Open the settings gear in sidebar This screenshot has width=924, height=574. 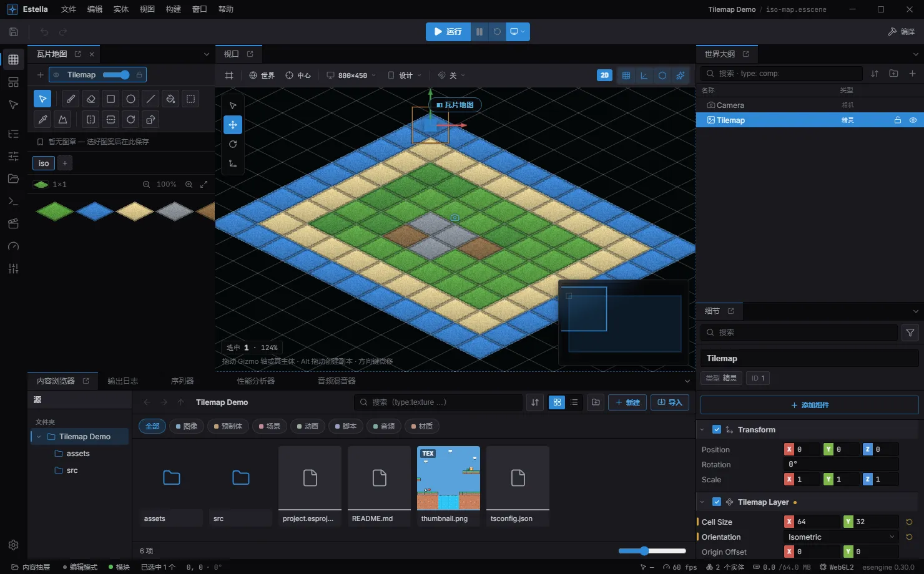coord(13,545)
